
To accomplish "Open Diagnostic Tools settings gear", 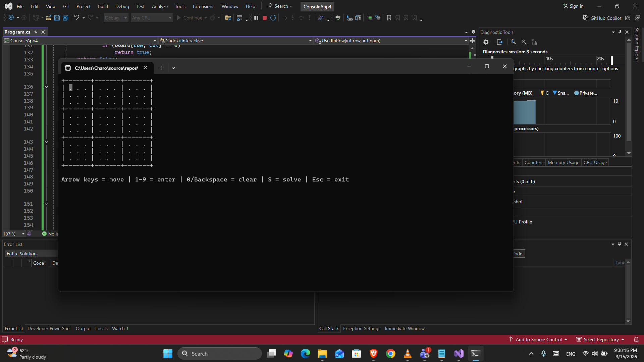I will 486,42.
